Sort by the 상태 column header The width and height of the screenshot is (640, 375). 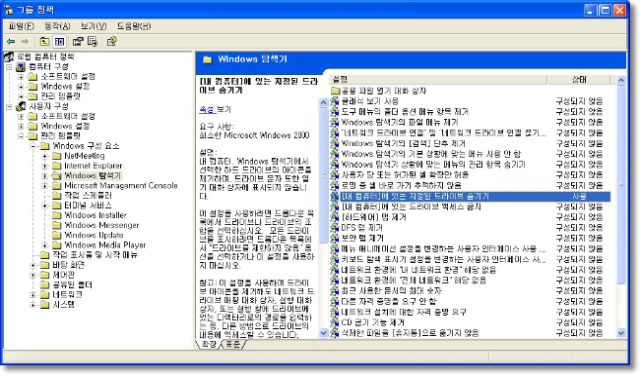[x=578, y=80]
